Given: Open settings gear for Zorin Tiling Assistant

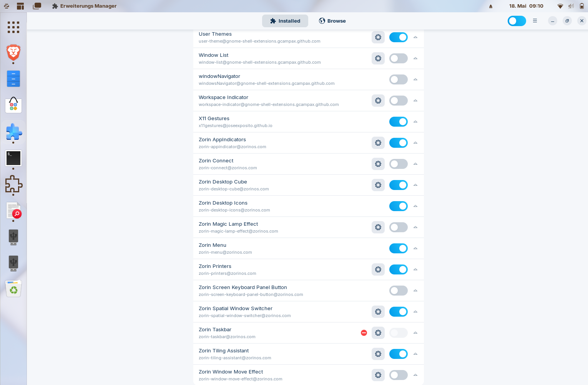Looking at the screenshot, I should click(x=378, y=354).
